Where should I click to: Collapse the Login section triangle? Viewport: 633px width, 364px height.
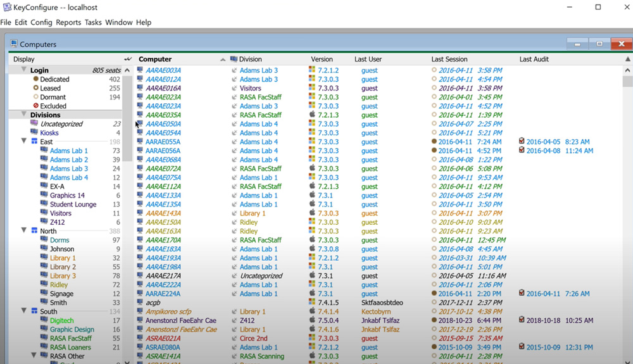pyautogui.click(x=24, y=70)
